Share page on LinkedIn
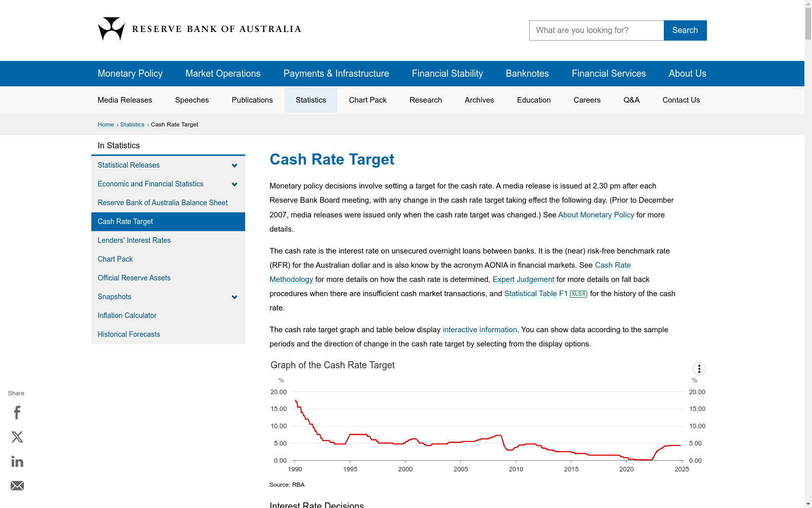The image size is (812, 508). [17, 461]
